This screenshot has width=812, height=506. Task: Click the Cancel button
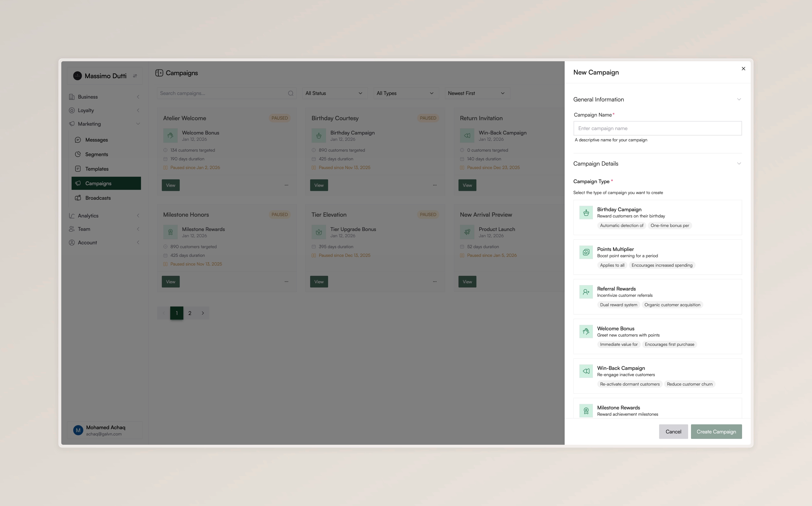[673, 432]
